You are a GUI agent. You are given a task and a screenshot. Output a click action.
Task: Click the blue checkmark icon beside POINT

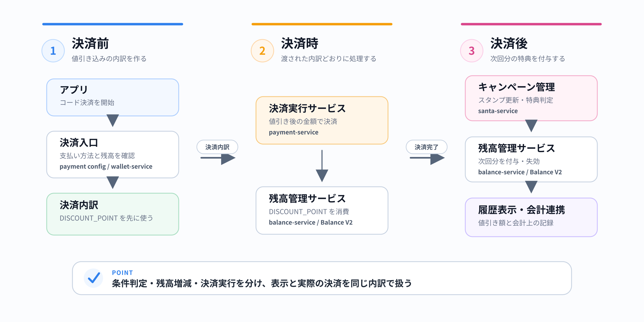pyautogui.click(x=94, y=278)
